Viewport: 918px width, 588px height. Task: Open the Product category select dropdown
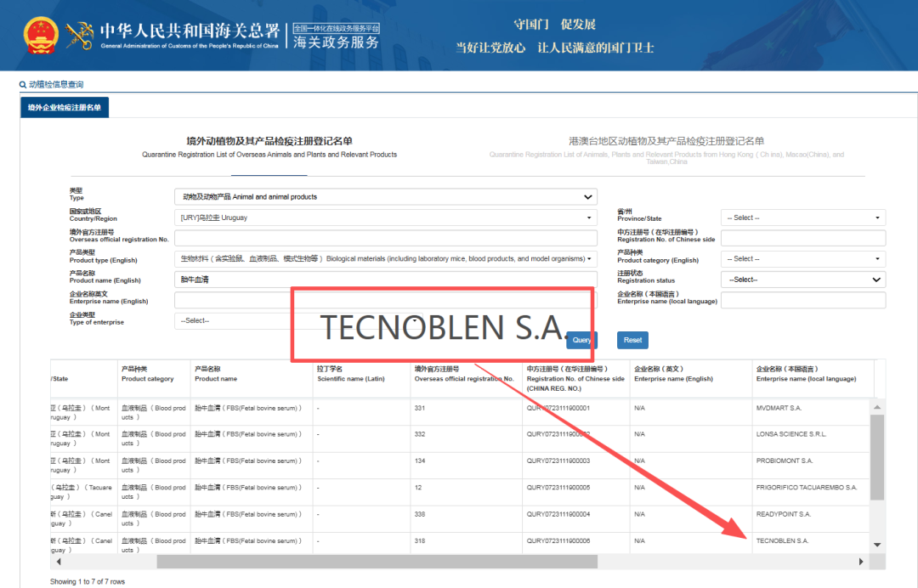tap(802, 258)
